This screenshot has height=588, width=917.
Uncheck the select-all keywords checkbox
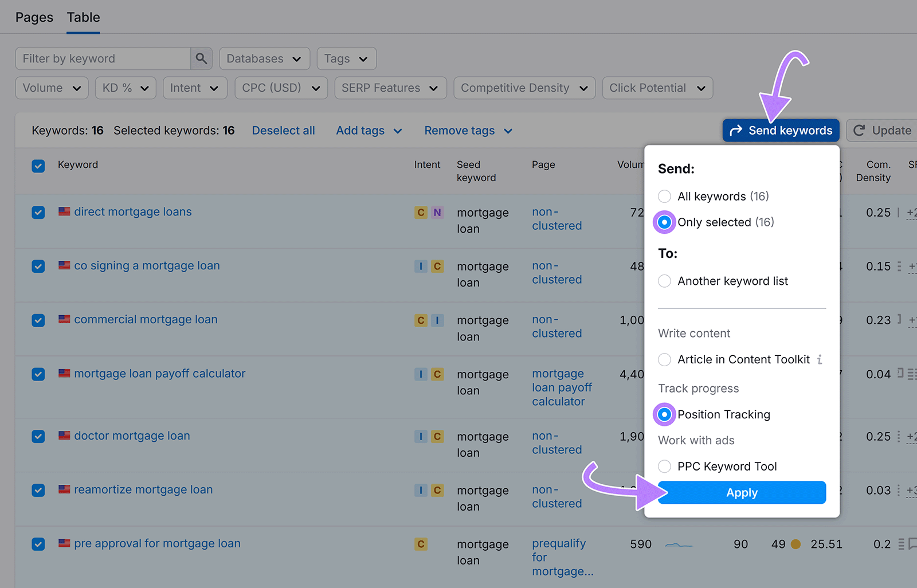coord(38,166)
